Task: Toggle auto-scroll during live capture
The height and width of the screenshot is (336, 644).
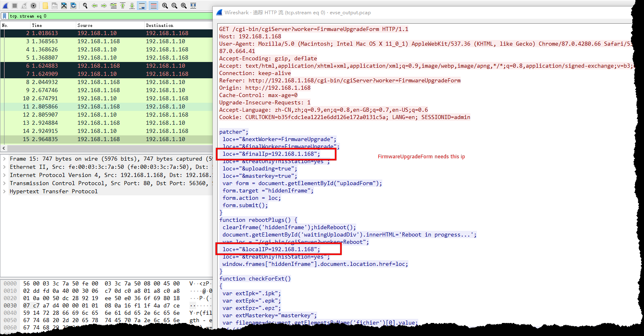Action: coord(141,6)
